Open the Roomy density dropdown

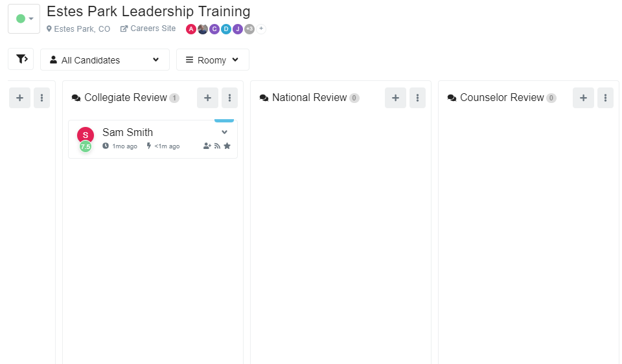[213, 60]
